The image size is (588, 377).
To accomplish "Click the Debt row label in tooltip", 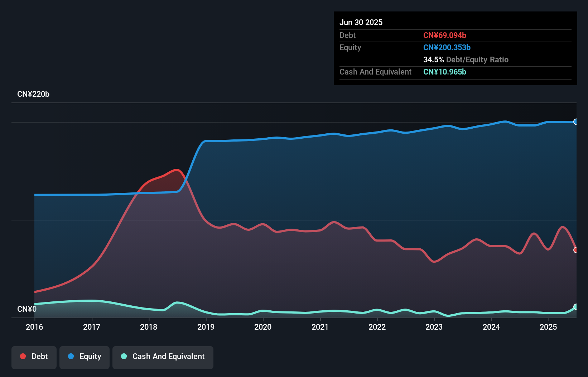I will click(347, 35).
